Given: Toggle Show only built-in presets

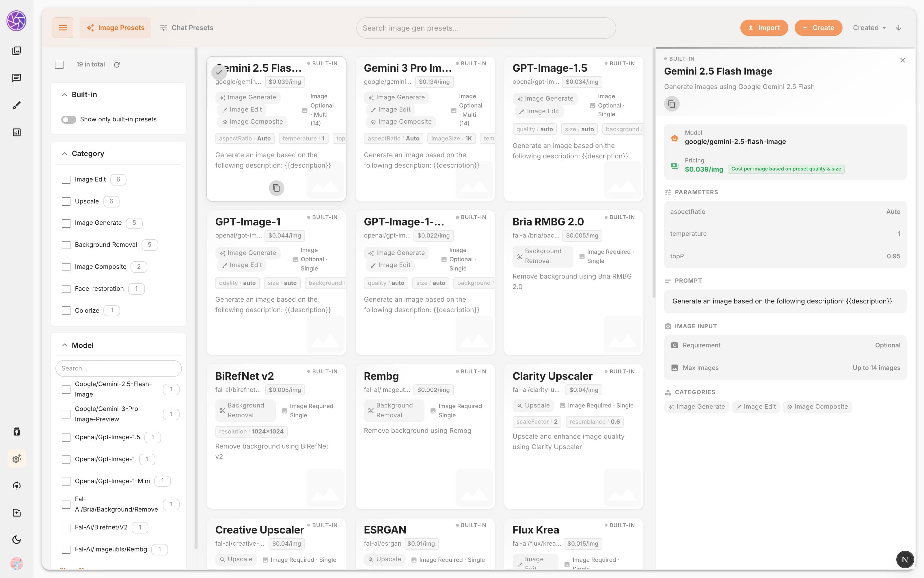Looking at the screenshot, I should click(69, 120).
